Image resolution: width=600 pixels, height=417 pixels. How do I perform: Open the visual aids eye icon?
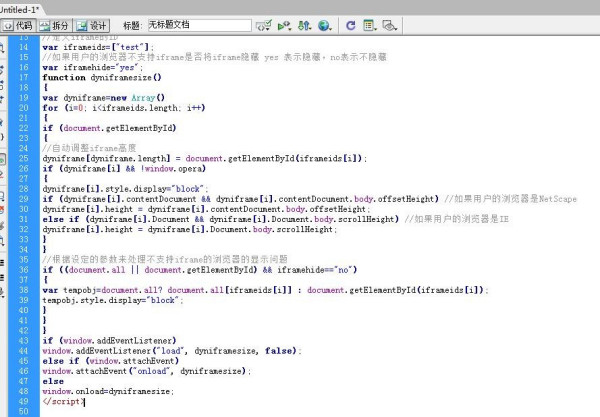point(390,26)
